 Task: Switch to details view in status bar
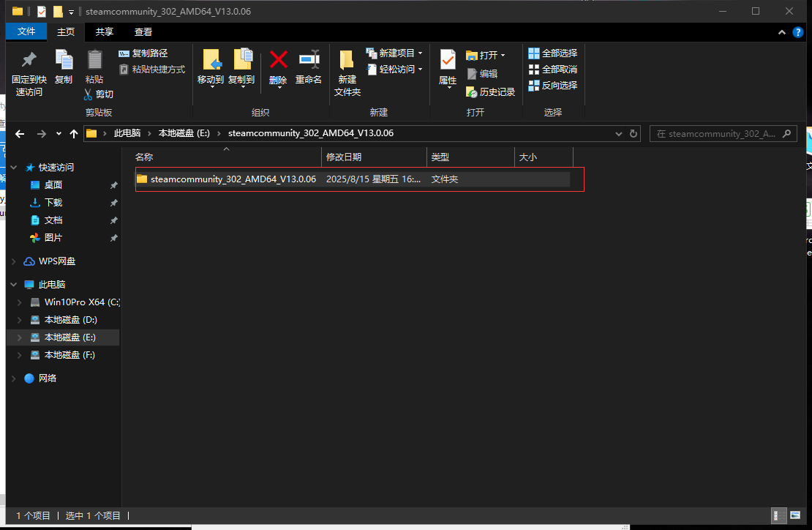pos(778,515)
